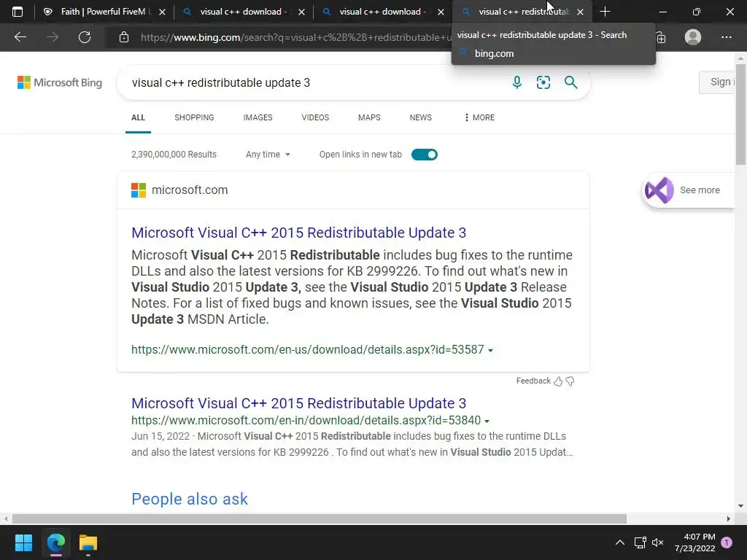Screen dimensions: 747x560
Task: Click the vertical scrollbar thumb
Action: [741, 114]
